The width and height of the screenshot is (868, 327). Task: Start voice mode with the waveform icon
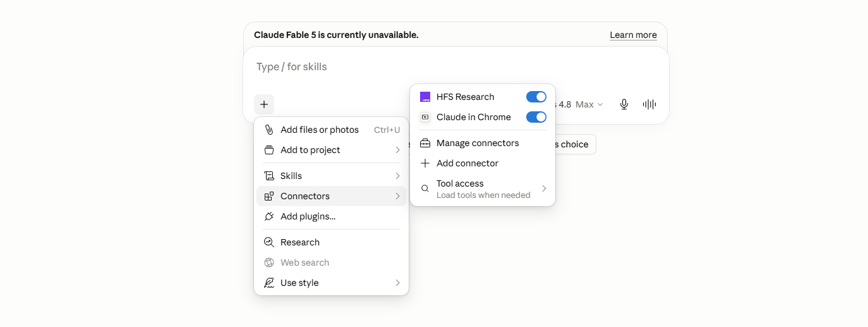coord(649,104)
